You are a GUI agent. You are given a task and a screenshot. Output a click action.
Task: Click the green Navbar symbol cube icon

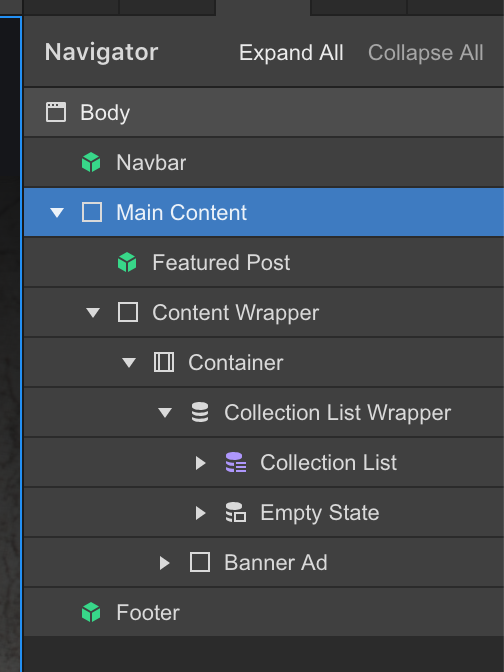[x=91, y=162]
